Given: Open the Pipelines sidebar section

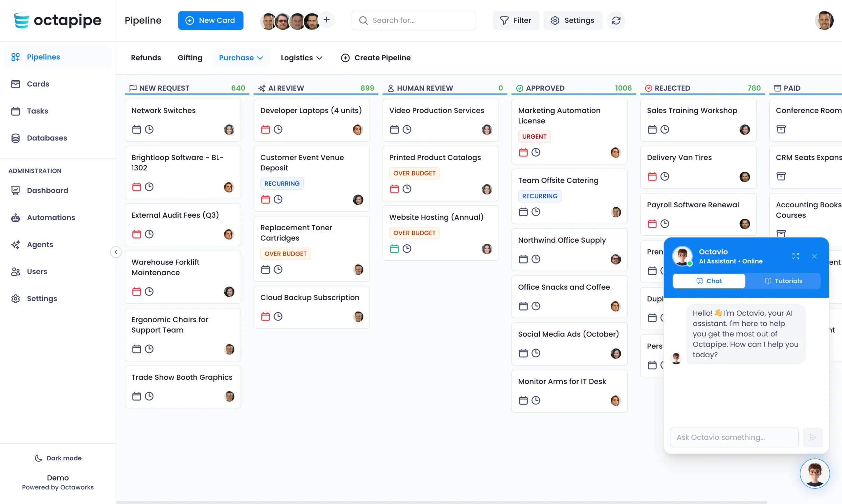Looking at the screenshot, I should (58, 57).
